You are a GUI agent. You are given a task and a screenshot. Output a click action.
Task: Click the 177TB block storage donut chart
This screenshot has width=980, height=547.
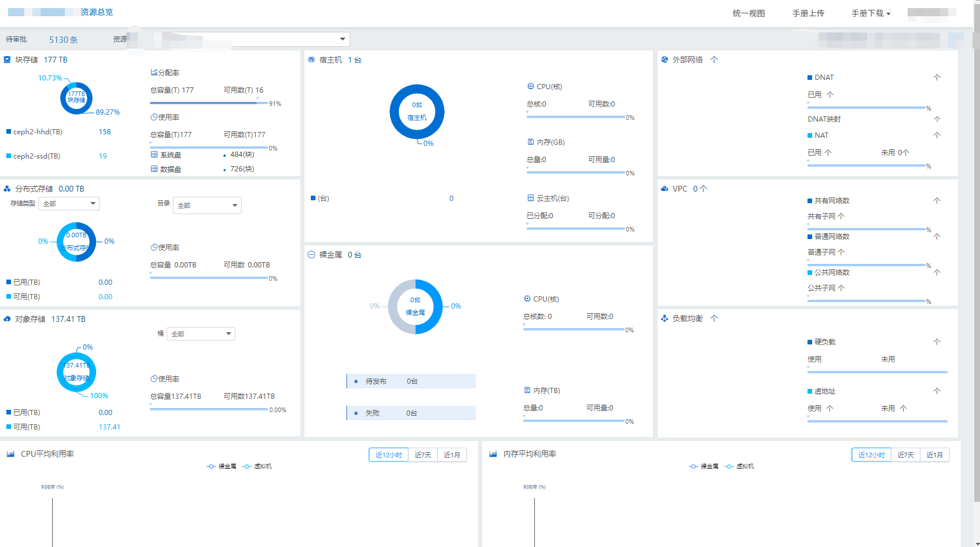tap(76, 98)
